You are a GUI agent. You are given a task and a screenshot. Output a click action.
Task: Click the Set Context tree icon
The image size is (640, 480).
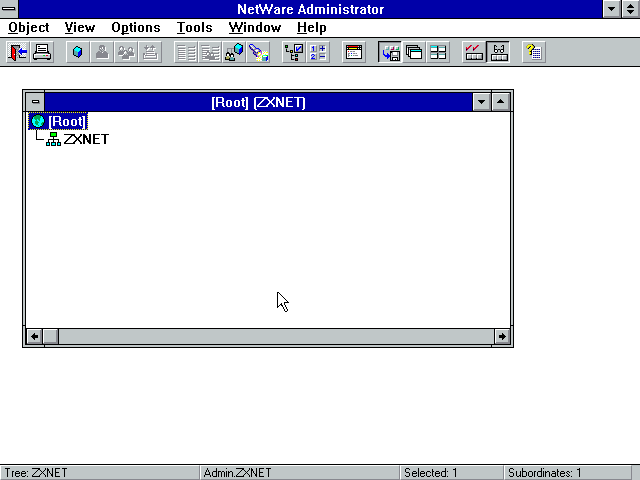pos(294,52)
